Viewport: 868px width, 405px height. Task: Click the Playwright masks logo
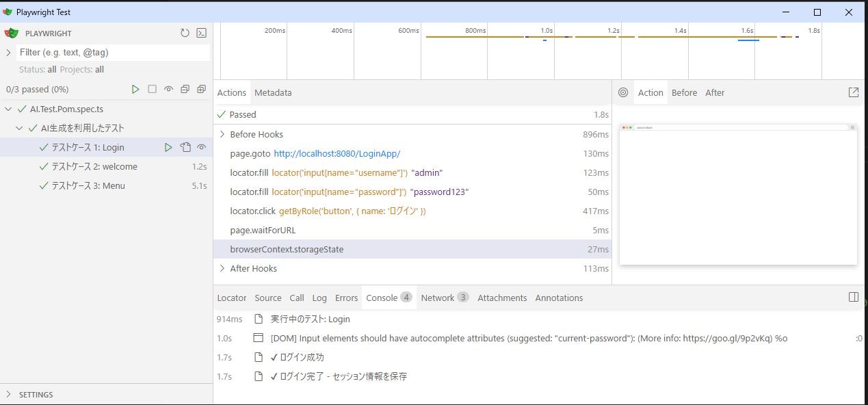click(11, 33)
